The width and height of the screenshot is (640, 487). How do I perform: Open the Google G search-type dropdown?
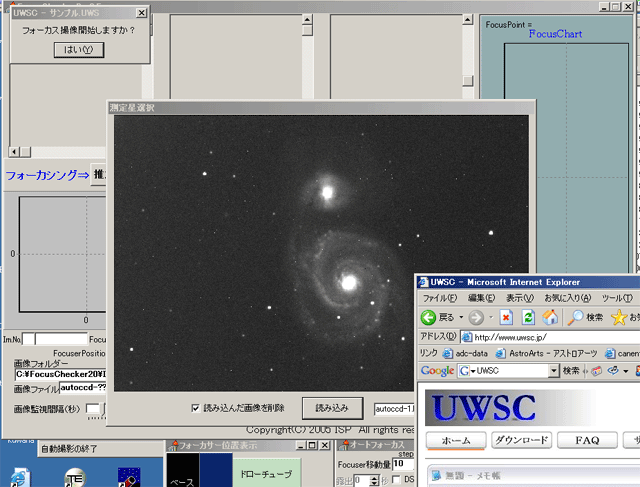(x=467, y=371)
